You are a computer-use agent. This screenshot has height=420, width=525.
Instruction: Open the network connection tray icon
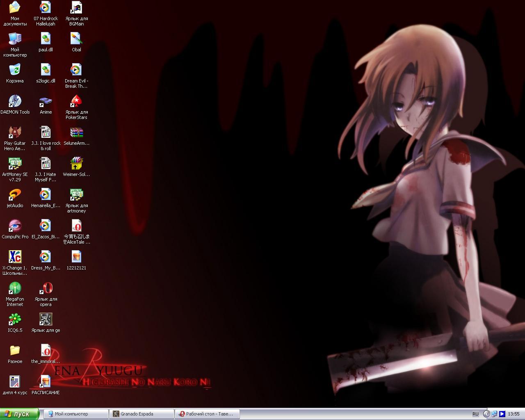pyautogui.click(x=494, y=414)
